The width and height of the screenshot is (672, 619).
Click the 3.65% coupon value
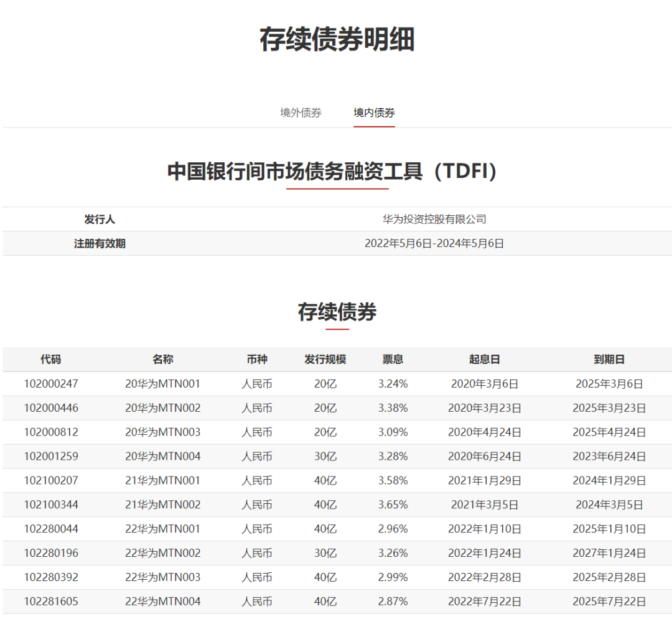pos(393,505)
